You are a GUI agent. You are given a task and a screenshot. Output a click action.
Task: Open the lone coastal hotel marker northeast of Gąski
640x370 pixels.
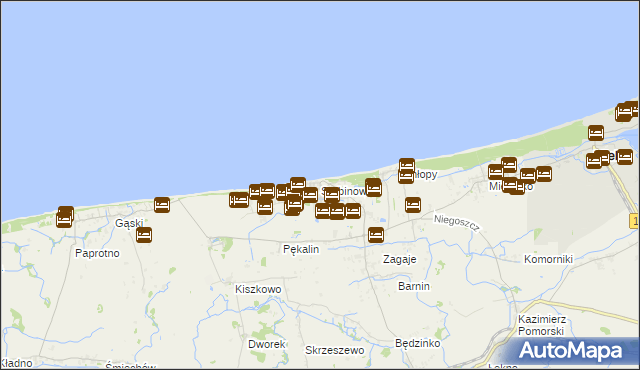[162, 205]
